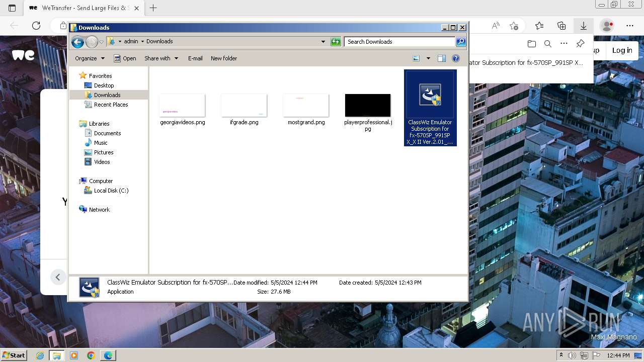Click the Edge profile avatar icon
This screenshot has width=644, height=362.
point(608,26)
